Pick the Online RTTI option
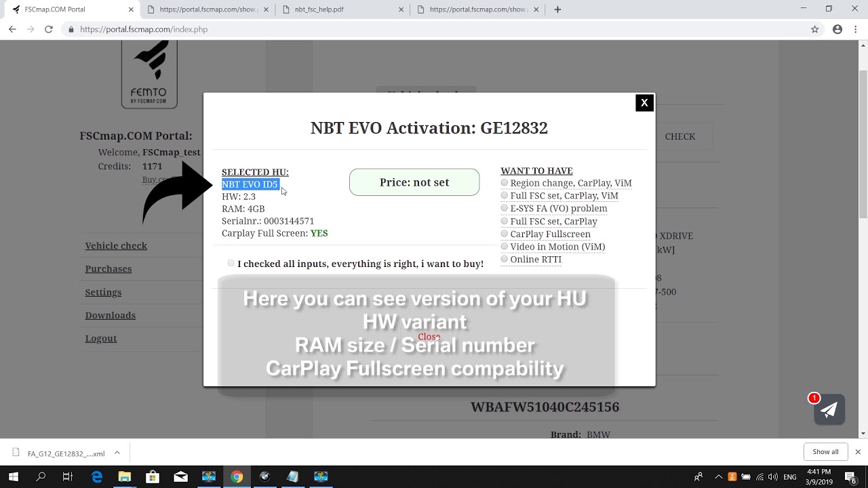 505,259
